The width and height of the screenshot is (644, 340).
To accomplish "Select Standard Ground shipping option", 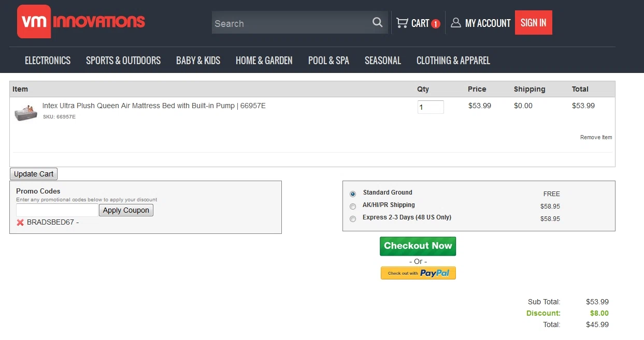I will tap(353, 194).
